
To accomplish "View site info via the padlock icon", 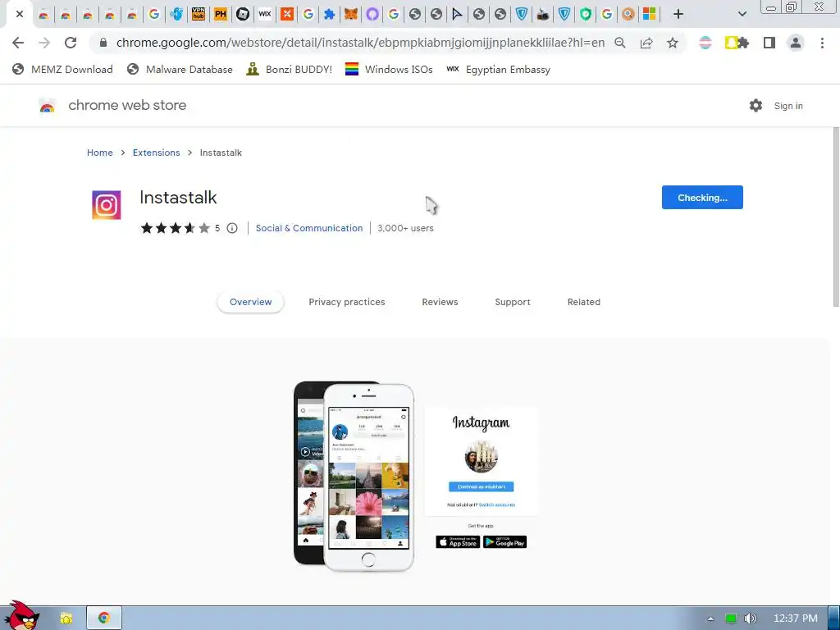I will tap(103, 43).
